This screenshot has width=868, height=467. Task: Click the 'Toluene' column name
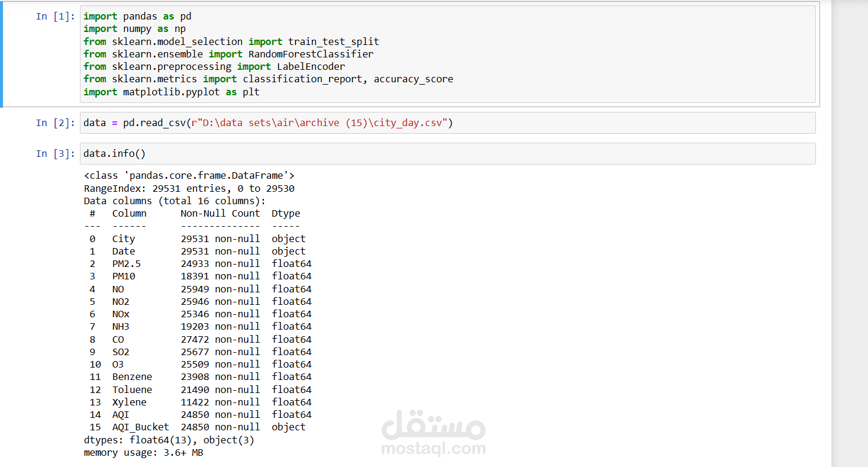coord(132,390)
